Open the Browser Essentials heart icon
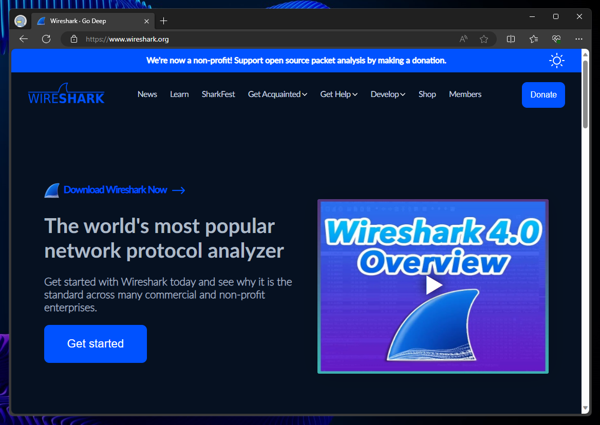Viewport: 600px width, 425px height. [x=556, y=39]
